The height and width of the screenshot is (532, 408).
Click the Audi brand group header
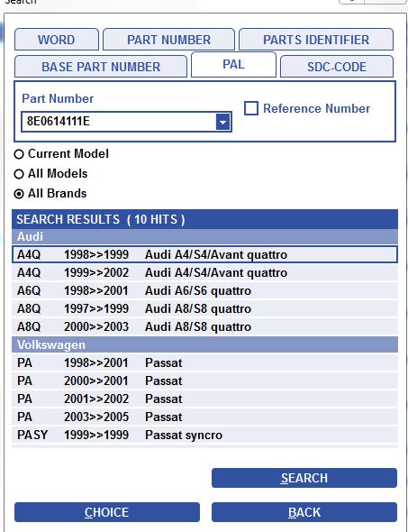[204, 236]
